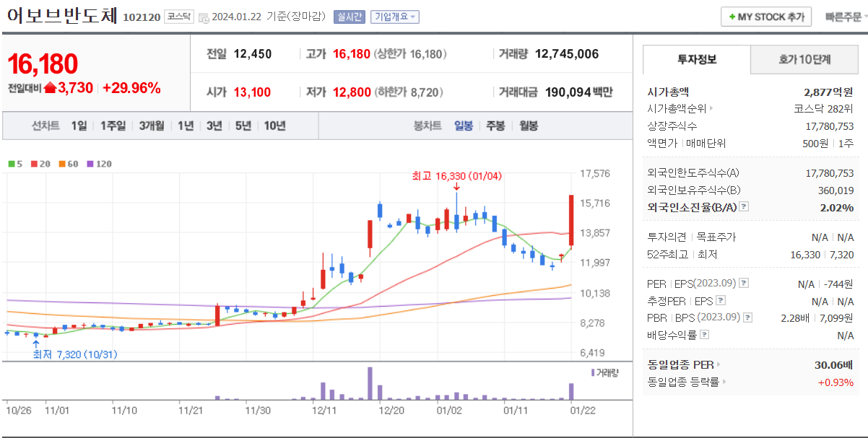Click arrow next to 동일업종 등락률

pyautogui.click(x=724, y=382)
